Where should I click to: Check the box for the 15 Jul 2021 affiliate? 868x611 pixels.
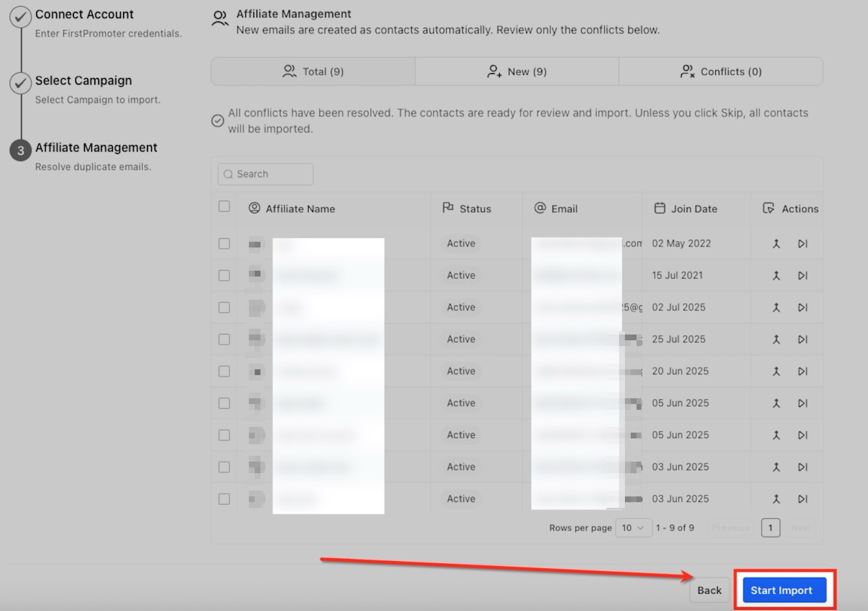(224, 276)
